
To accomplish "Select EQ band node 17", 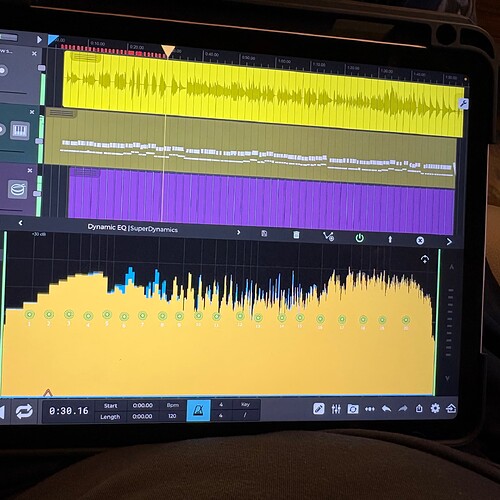I will click(342, 319).
